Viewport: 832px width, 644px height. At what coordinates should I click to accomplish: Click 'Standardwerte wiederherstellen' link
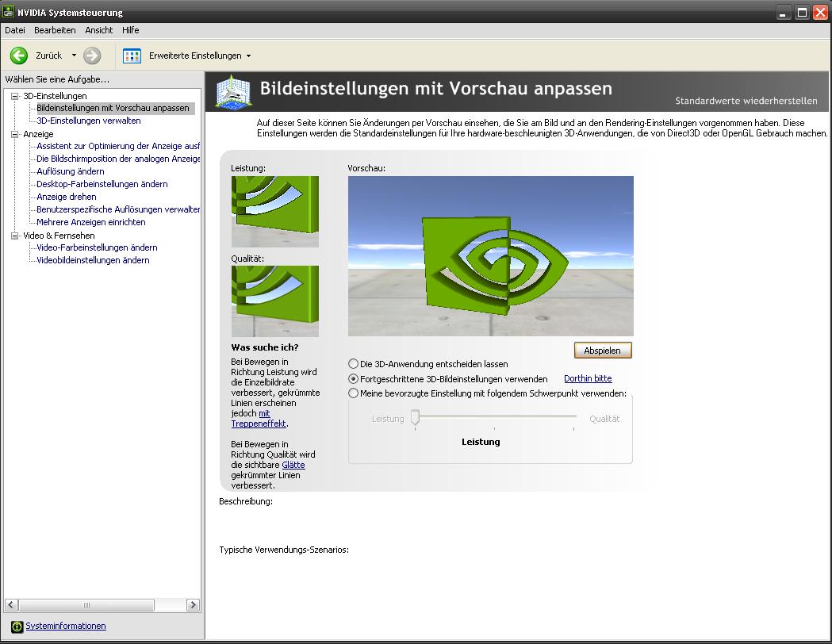click(746, 101)
